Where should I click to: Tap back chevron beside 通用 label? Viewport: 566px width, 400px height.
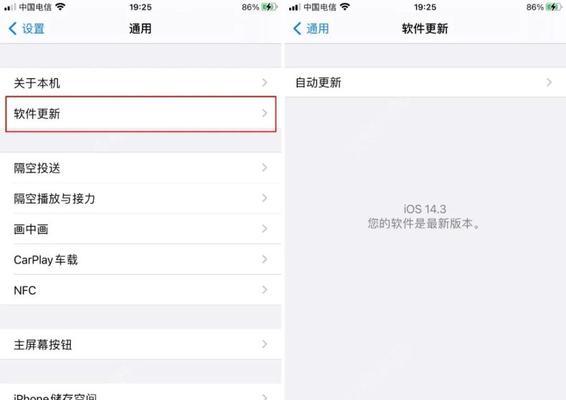297,29
